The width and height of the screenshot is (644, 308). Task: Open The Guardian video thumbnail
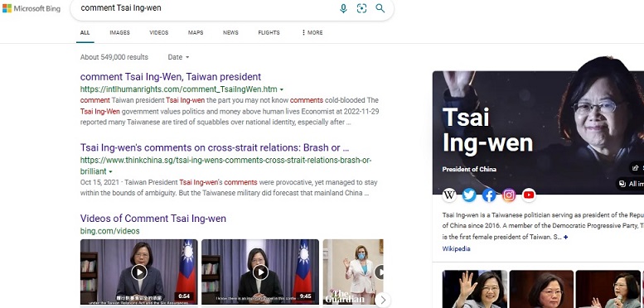tap(353, 272)
